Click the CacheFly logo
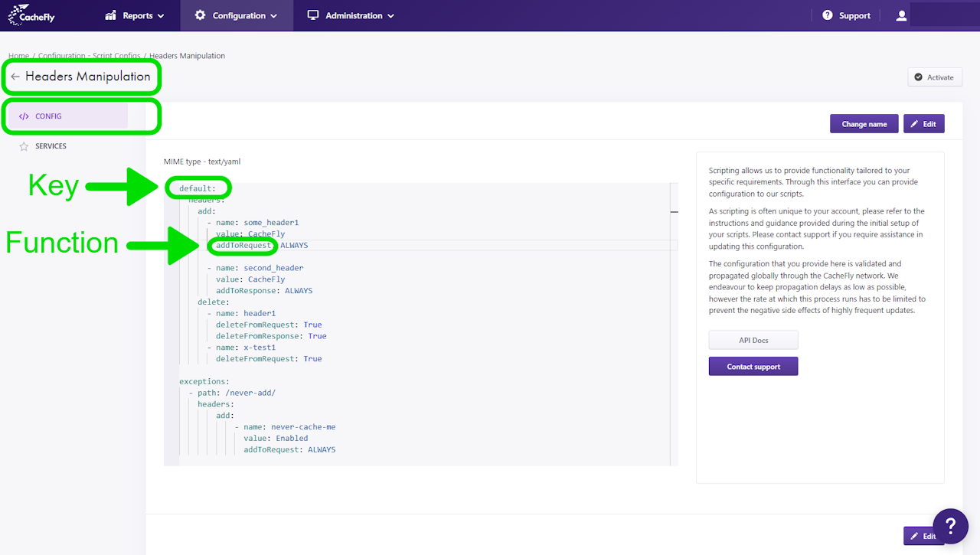 (x=31, y=15)
